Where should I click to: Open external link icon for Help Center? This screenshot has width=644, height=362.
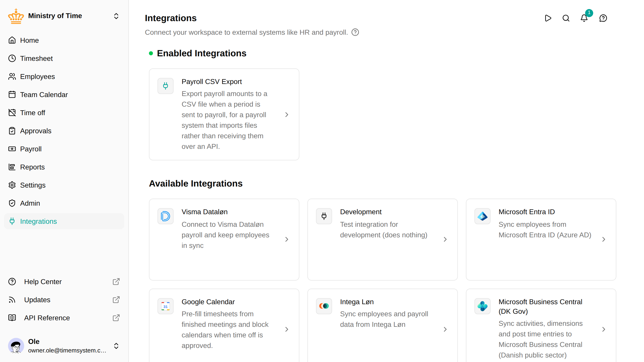[x=116, y=282]
